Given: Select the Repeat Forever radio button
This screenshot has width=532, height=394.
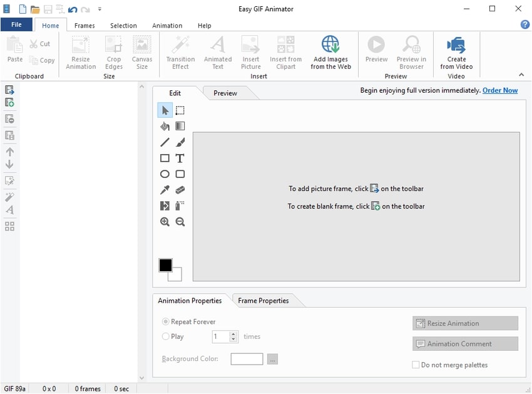Looking at the screenshot, I should 166,321.
